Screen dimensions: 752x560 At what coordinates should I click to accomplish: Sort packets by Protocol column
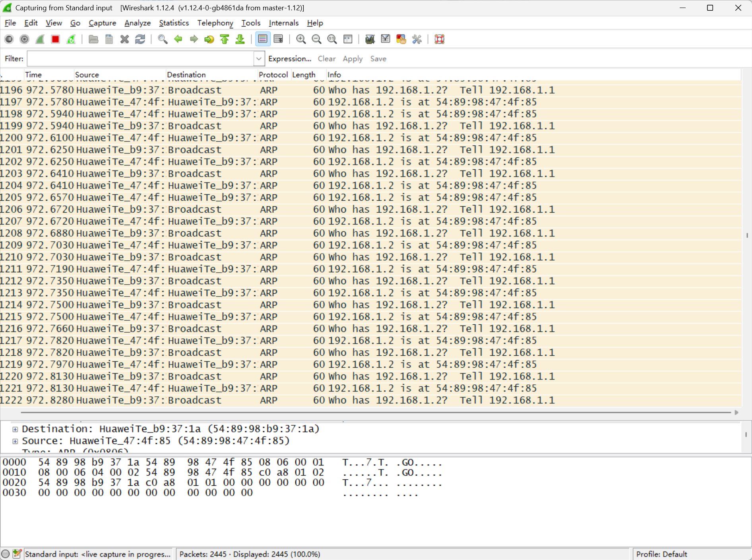pos(274,75)
